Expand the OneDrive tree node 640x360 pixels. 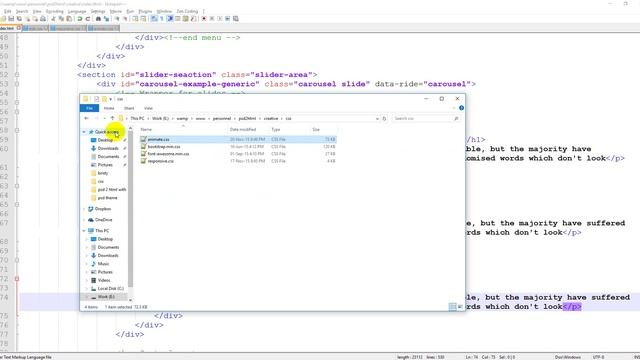point(84,220)
